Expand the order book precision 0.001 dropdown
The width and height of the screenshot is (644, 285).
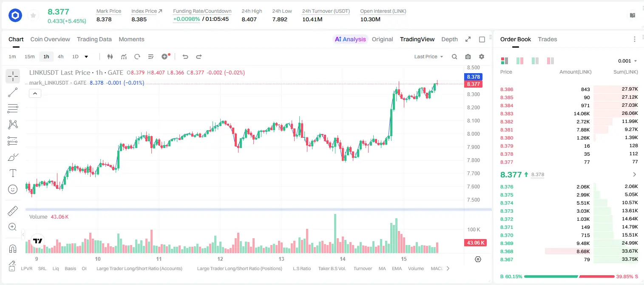(627, 61)
